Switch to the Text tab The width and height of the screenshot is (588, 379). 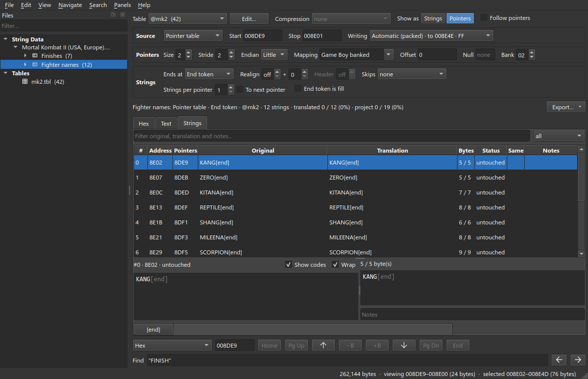pos(166,124)
